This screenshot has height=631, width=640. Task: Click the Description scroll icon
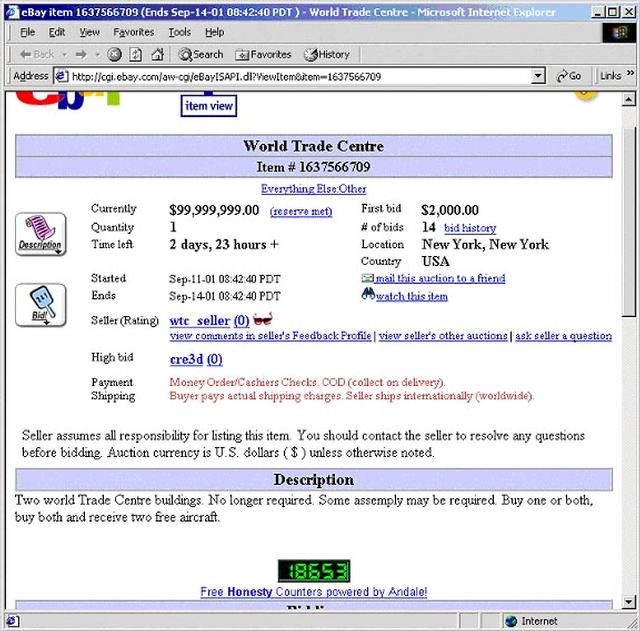tap(40, 233)
